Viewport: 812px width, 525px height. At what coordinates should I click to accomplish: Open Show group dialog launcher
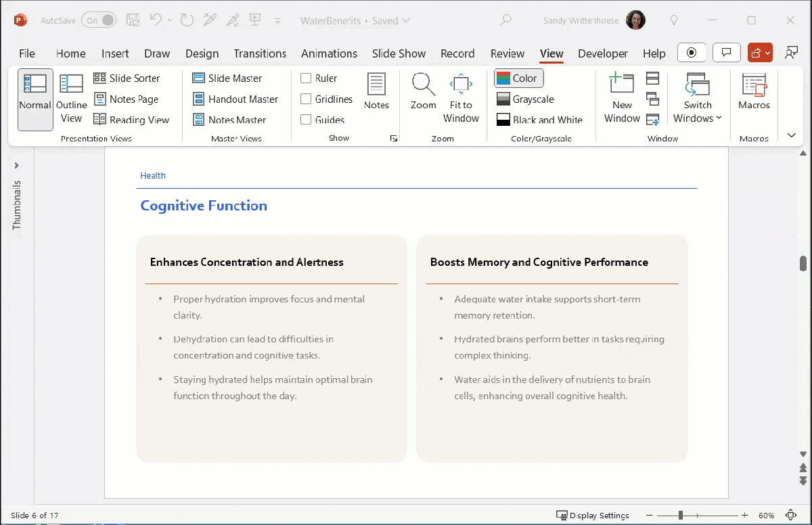pyautogui.click(x=394, y=139)
